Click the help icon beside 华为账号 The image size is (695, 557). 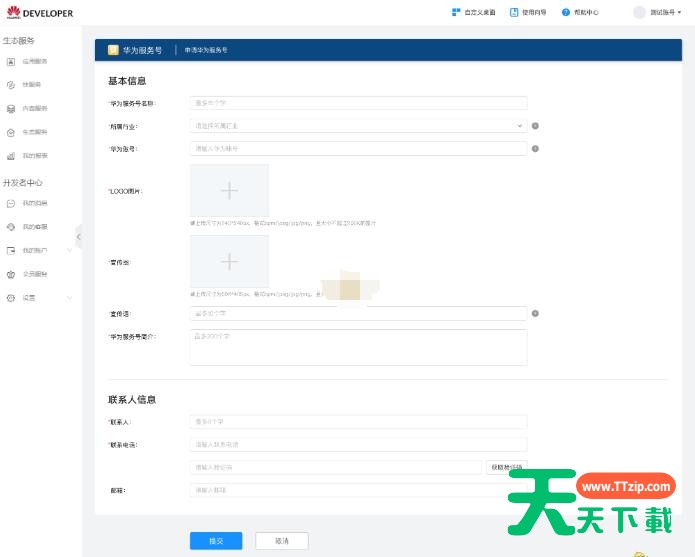tap(535, 149)
